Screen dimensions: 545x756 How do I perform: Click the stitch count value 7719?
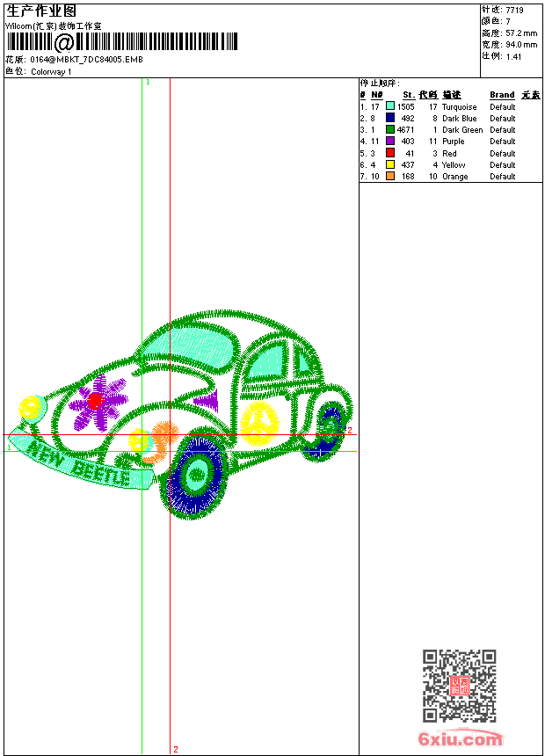514,10
